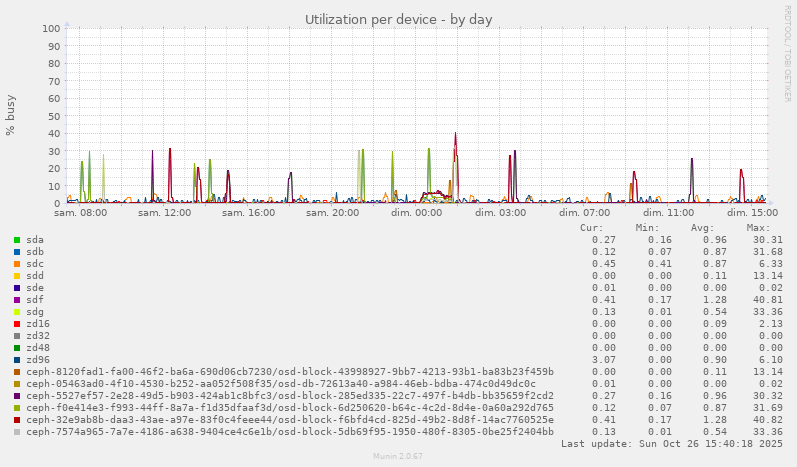Select the orange sdc legend swatch
797x467 pixels.
click(17, 264)
